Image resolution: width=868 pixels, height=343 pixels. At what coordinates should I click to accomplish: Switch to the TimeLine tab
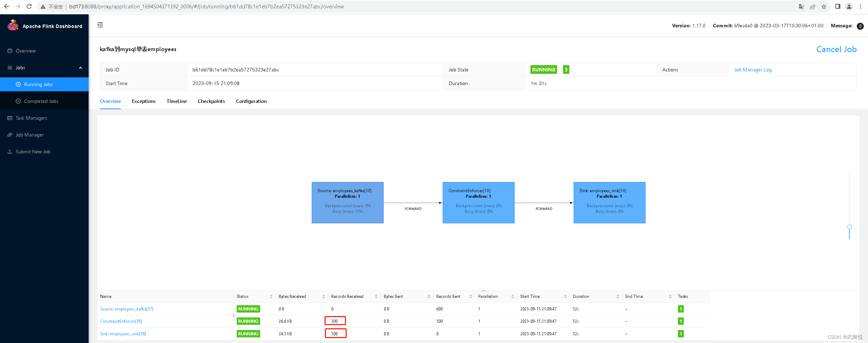[x=176, y=101]
